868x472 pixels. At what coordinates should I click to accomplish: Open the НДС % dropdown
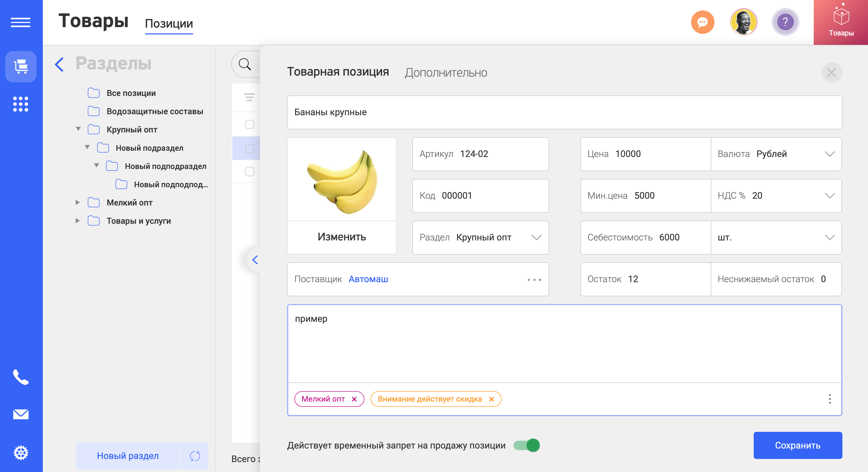pos(776,196)
